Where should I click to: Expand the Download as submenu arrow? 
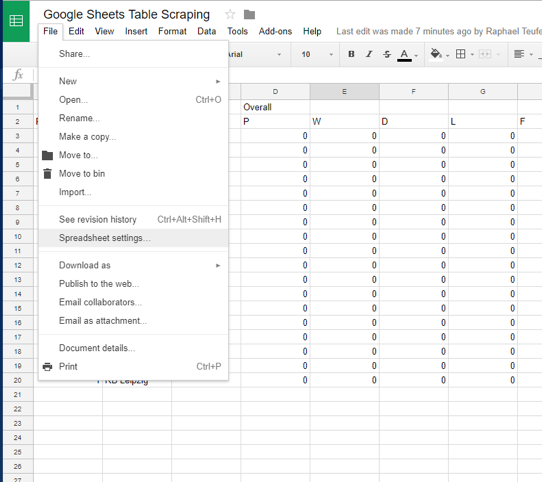pos(218,266)
